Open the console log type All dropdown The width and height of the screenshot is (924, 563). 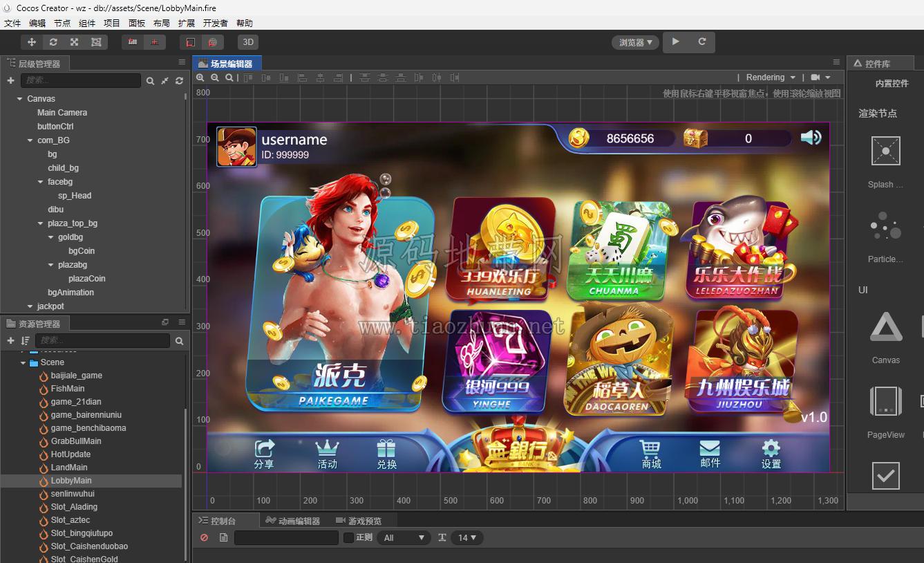[404, 537]
